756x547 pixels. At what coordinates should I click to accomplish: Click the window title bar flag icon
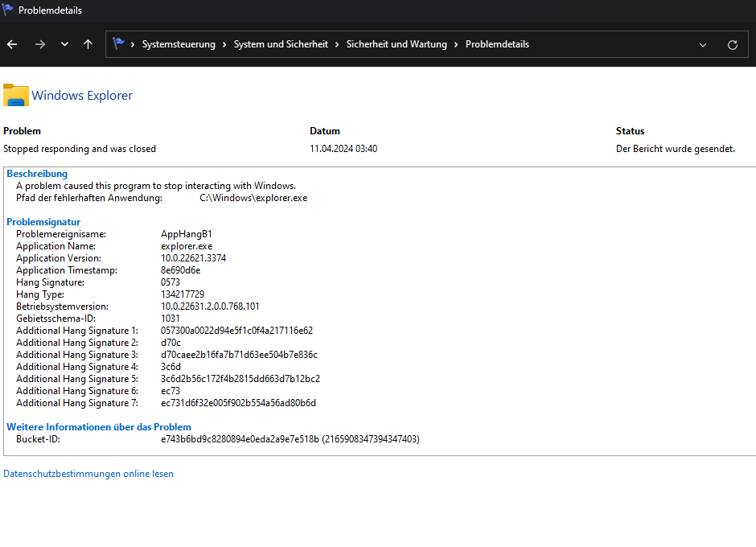7,10
